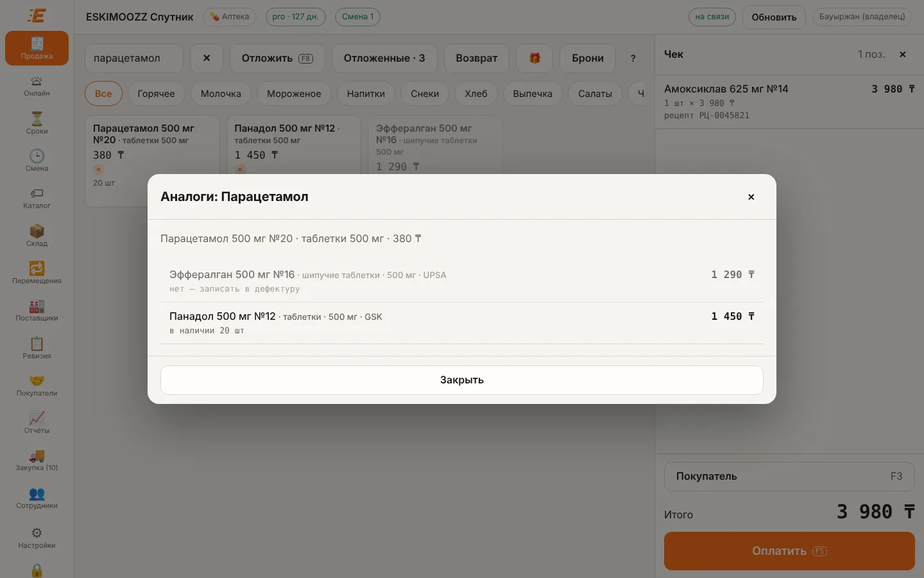Open Отложенные · 3 held receipts
924x578 pixels.
(384, 58)
